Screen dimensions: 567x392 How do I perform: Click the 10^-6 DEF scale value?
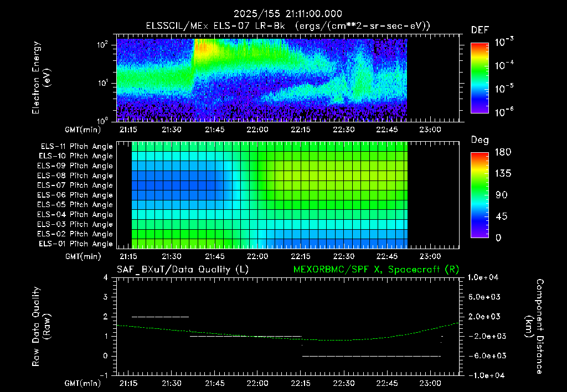tap(504, 112)
